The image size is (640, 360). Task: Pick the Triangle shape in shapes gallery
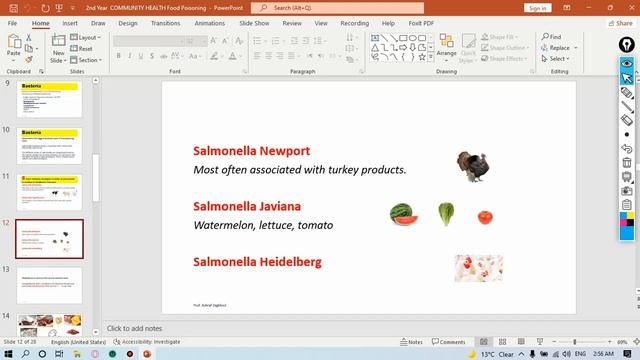tap(375, 48)
